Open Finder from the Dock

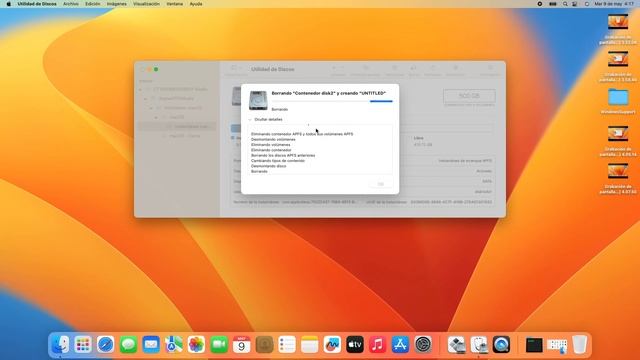point(60,344)
